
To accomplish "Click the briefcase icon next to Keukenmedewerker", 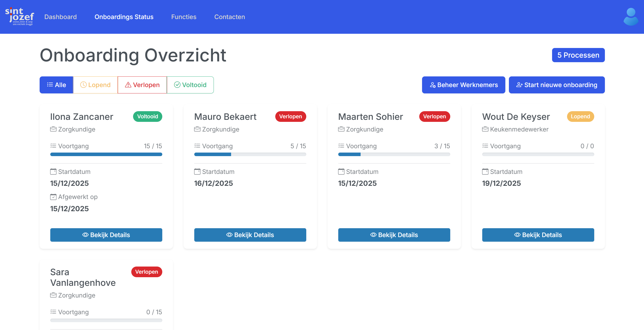I will pyautogui.click(x=485, y=129).
